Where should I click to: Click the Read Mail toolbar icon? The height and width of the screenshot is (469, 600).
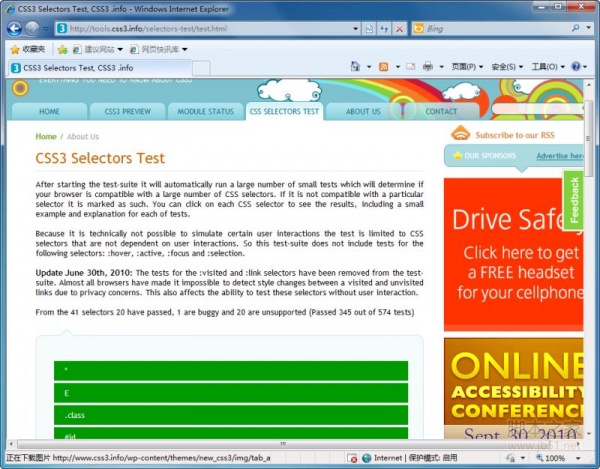point(411,67)
